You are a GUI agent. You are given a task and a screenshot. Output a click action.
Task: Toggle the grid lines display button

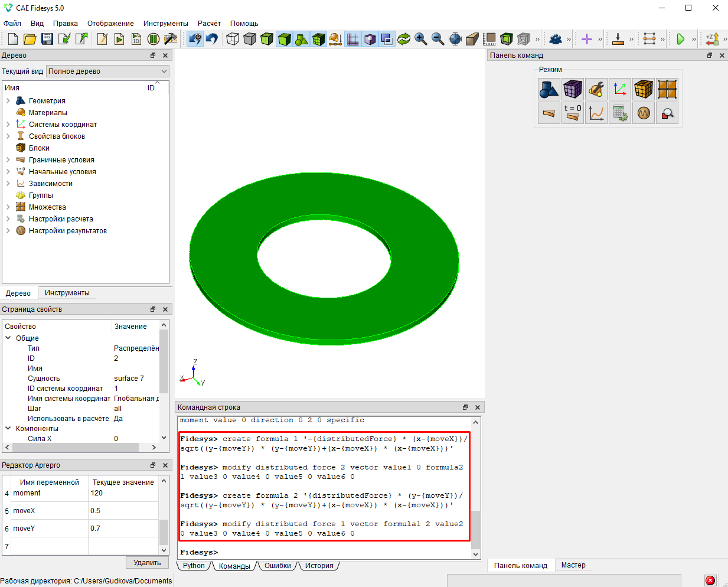[352, 39]
